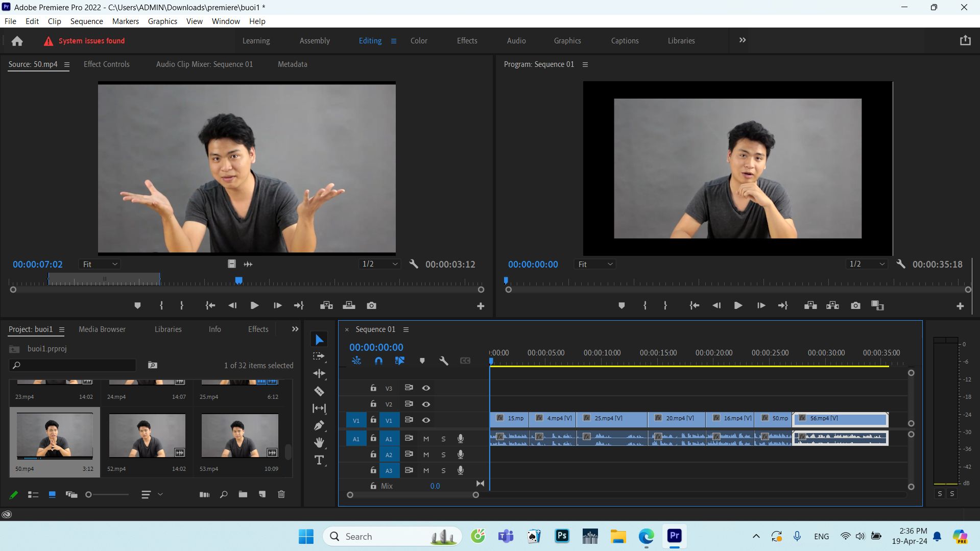Activate the Type tool
This screenshot has width=980, height=551.
pos(319,460)
